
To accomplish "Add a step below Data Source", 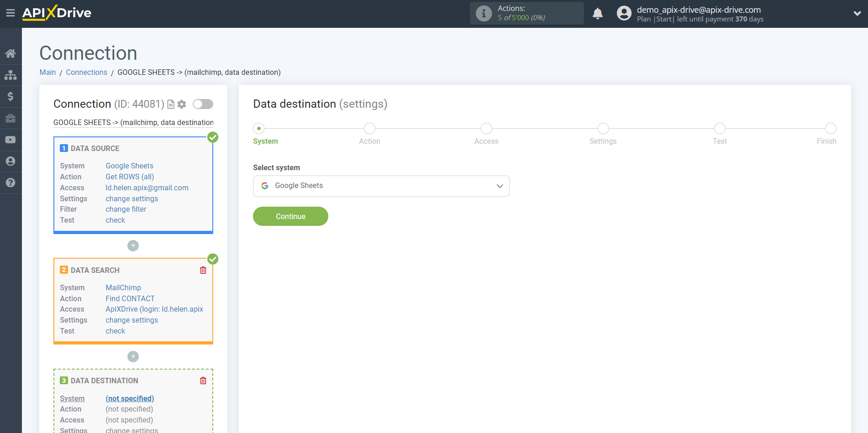I will pos(133,245).
